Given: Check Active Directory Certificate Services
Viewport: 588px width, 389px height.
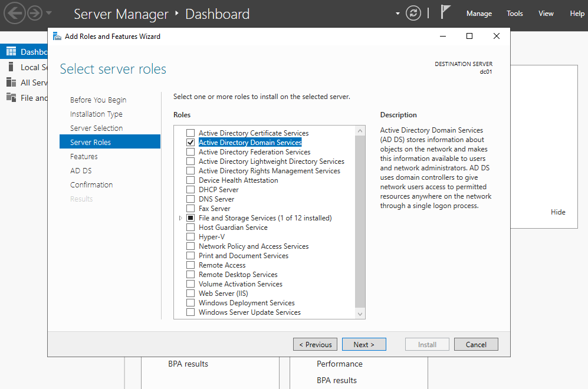Looking at the screenshot, I should [x=190, y=133].
